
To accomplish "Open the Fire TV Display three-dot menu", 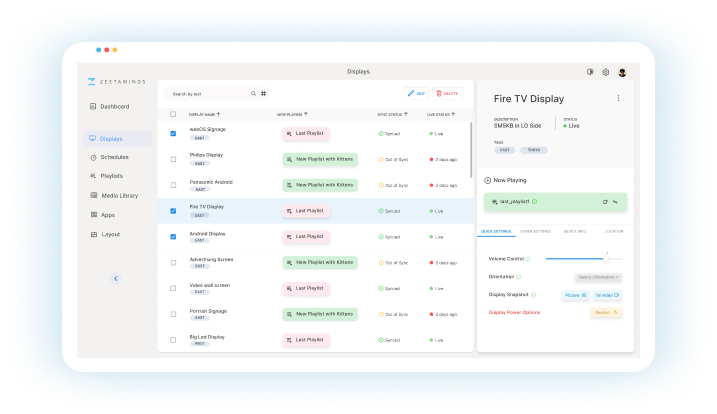I will [618, 98].
